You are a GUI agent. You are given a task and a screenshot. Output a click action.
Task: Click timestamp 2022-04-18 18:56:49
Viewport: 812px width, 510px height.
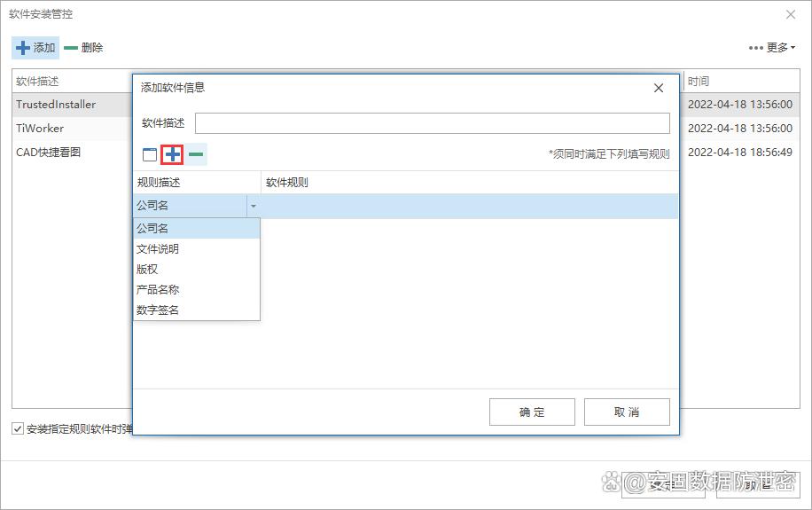pos(739,153)
